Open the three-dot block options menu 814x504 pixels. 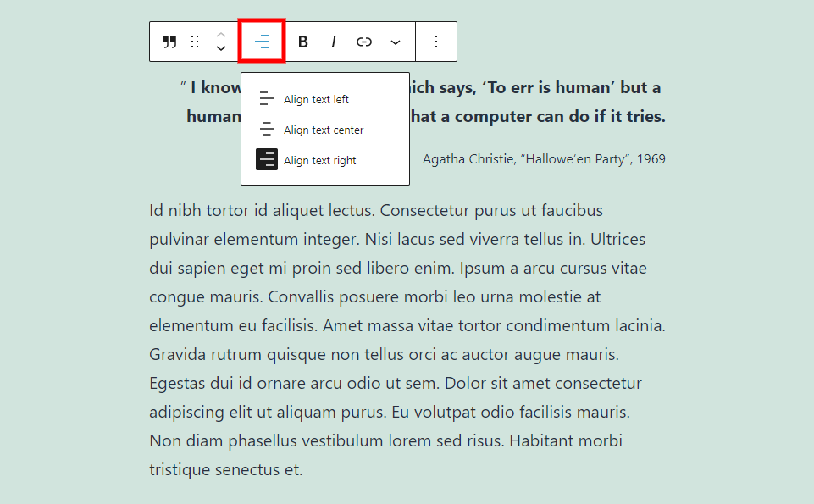tap(436, 42)
